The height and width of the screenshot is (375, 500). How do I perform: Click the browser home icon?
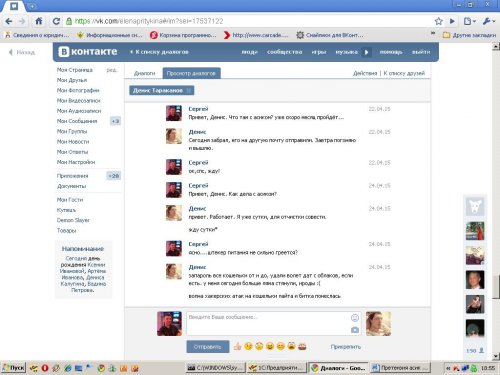click(39, 21)
